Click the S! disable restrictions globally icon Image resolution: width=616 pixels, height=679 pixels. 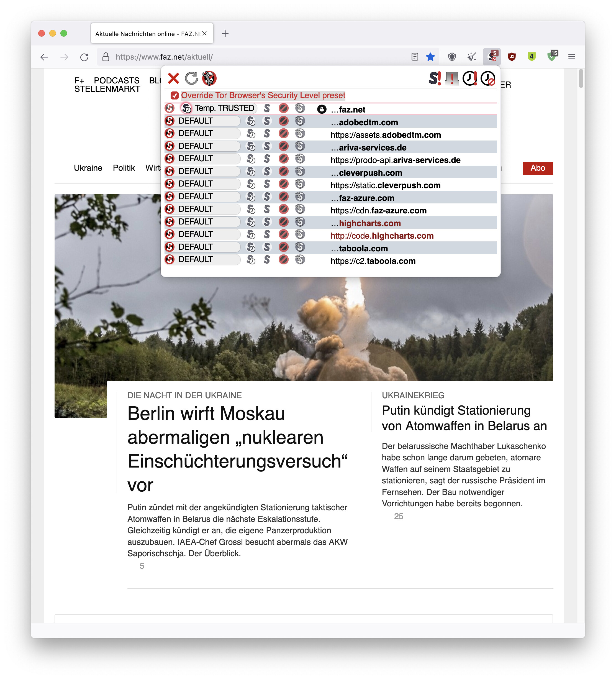435,78
